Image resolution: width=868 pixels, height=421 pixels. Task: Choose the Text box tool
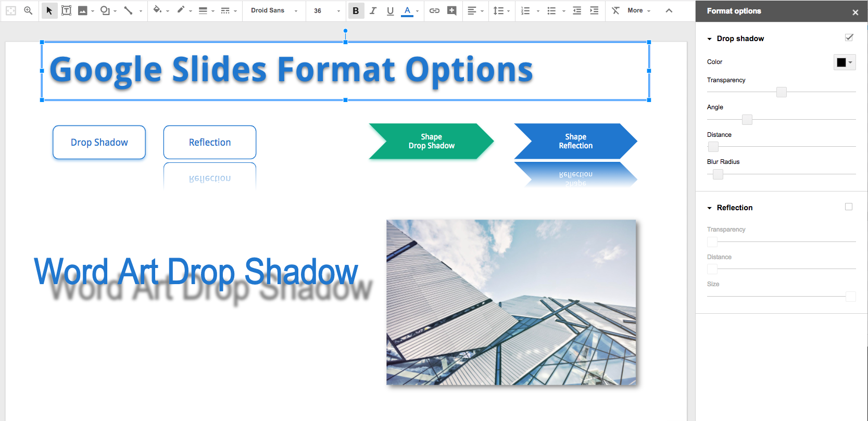[66, 10]
